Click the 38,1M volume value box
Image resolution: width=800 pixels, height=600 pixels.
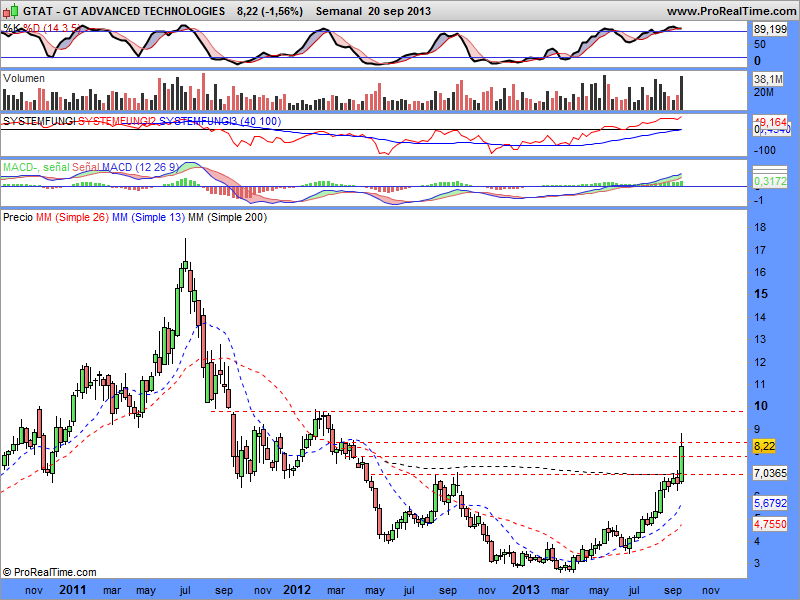[768, 79]
